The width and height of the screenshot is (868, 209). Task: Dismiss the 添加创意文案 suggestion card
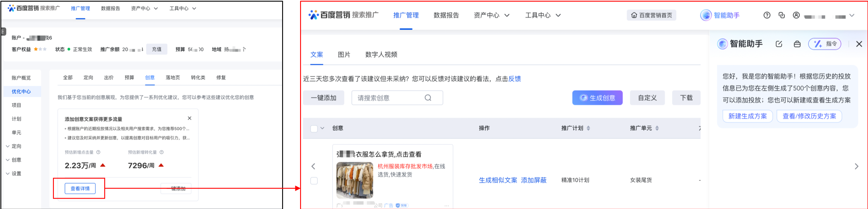point(189,118)
